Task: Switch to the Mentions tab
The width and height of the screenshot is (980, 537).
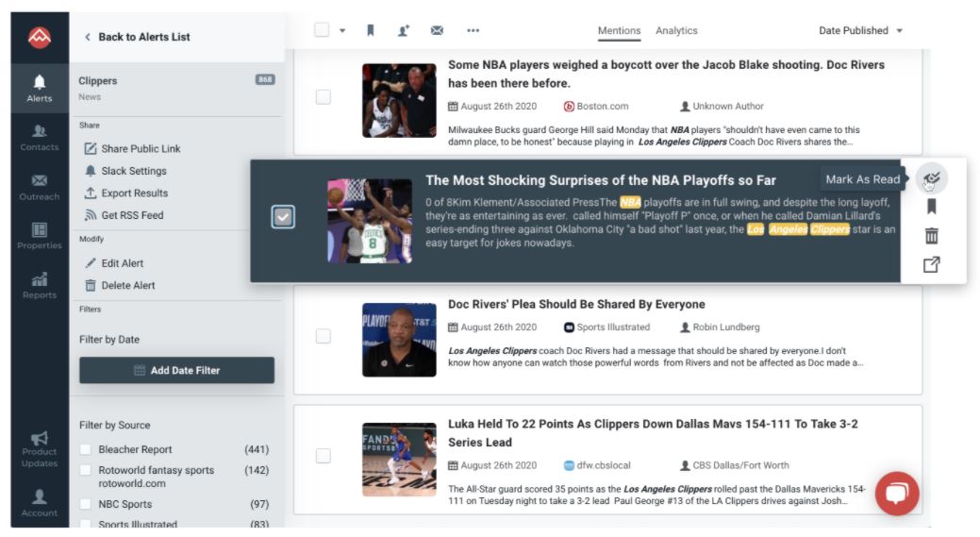Action: point(619,30)
